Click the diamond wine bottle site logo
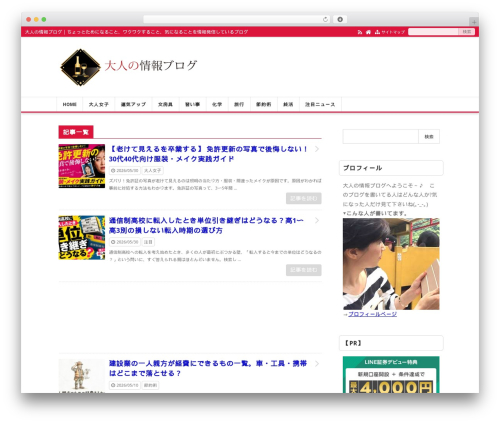 coord(80,67)
